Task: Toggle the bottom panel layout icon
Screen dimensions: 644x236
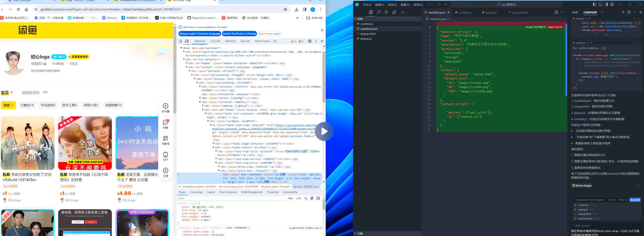Action: (x=600, y=4)
